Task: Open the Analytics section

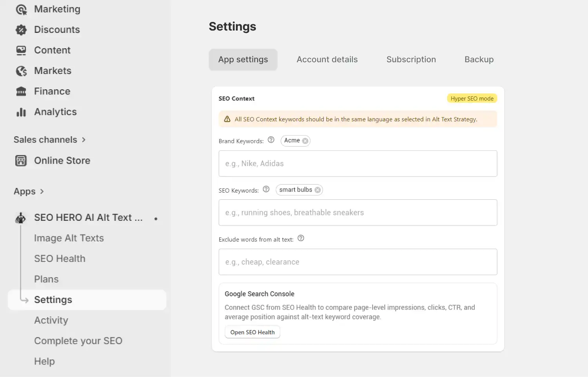Action: tap(55, 112)
